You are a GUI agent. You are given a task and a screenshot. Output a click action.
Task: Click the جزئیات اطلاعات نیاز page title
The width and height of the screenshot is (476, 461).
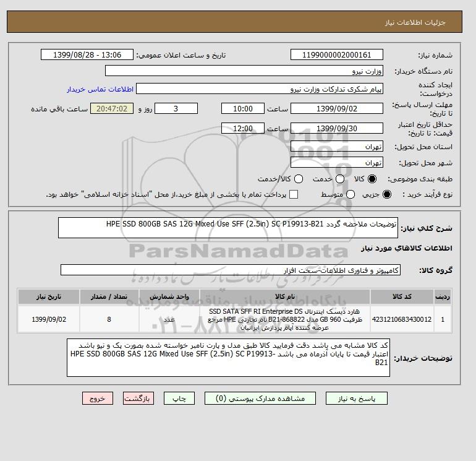[x=415, y=22]
